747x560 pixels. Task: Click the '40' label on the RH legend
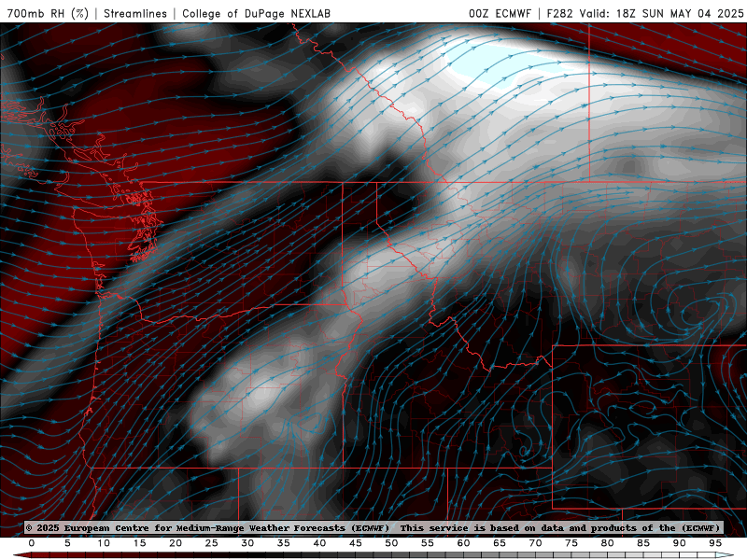click(x=319, y=543)
